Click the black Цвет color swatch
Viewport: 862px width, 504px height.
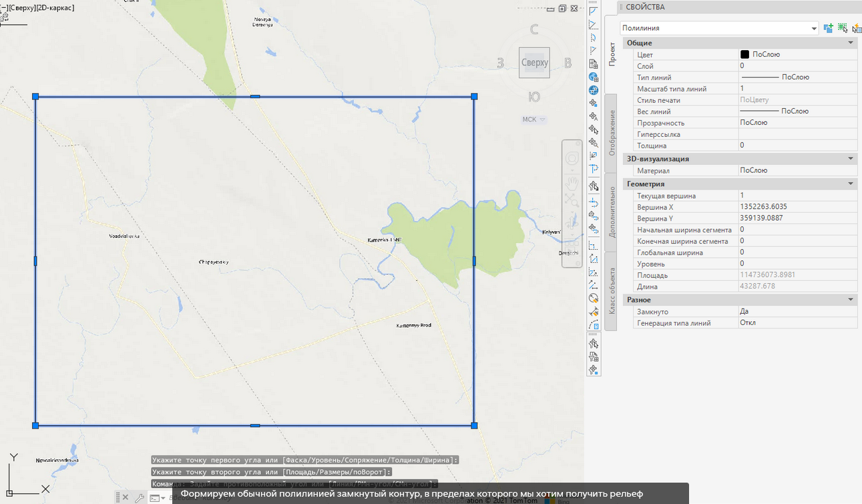pos(744,55)
